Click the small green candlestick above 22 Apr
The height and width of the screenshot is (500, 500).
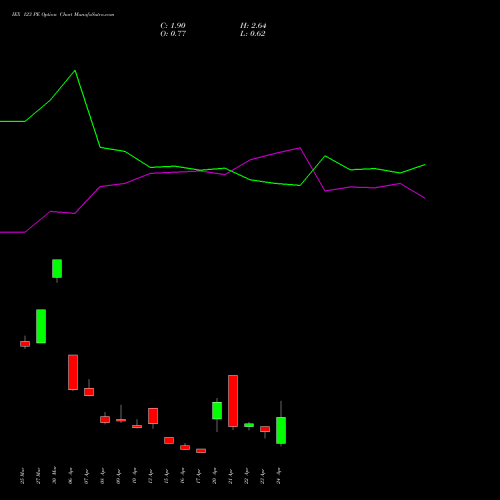click(249, 425)
